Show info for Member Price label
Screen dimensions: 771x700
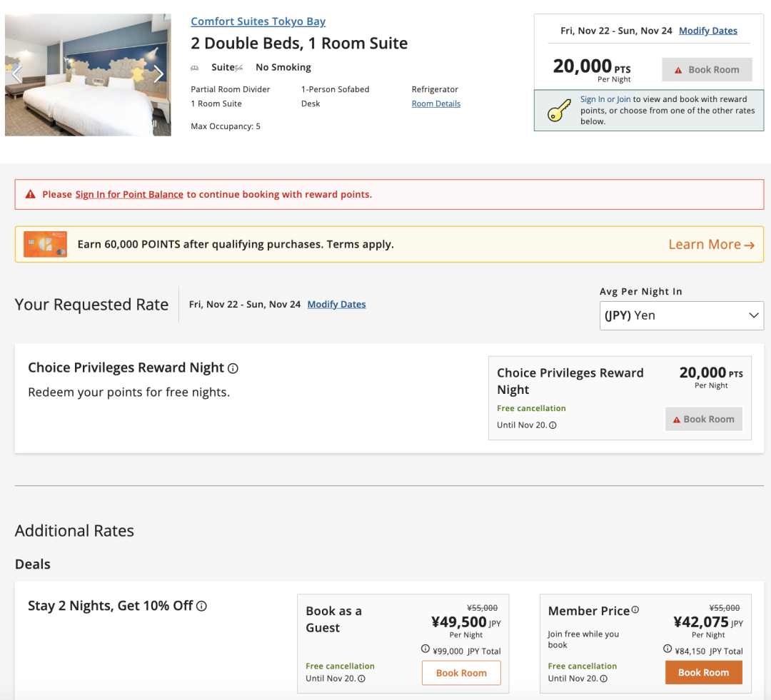pyautogui.click(x=635, y=610)
